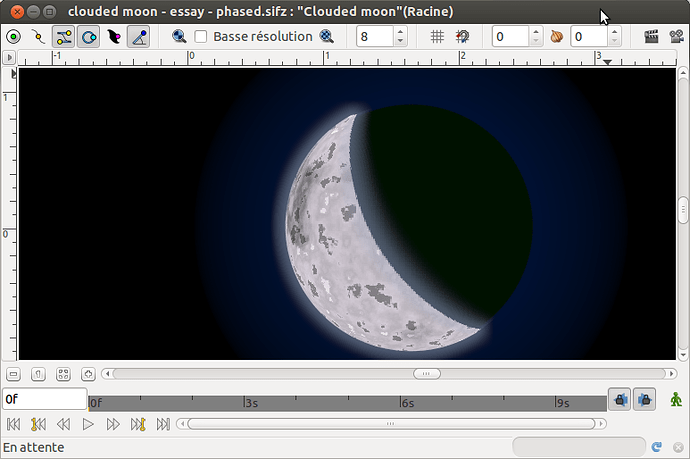This screenshot has width=690, height=459.
Task: Toggle vertex handles display
Action: pyautogui.click(x=39, y=37)
